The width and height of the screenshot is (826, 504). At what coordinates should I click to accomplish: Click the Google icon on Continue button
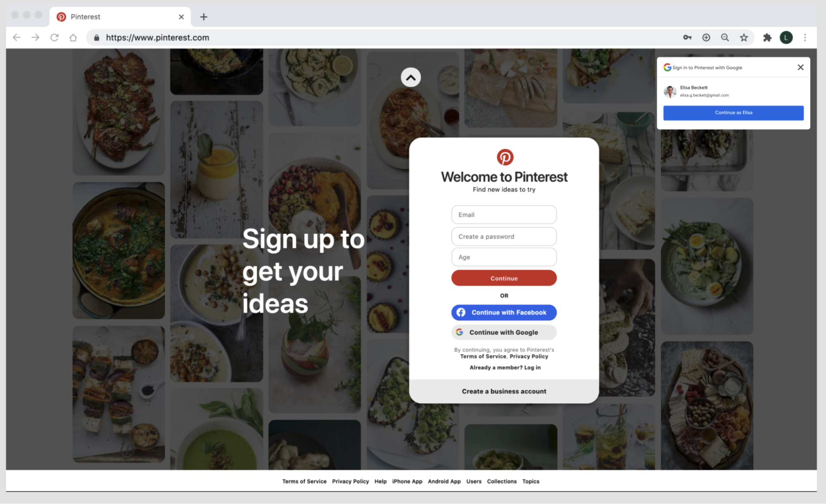(460, 332)
